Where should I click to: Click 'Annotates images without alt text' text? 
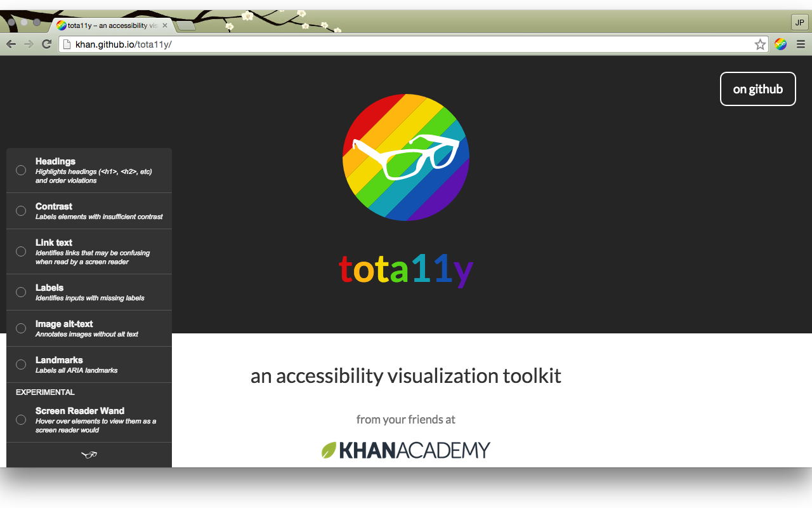click(87, 334)
